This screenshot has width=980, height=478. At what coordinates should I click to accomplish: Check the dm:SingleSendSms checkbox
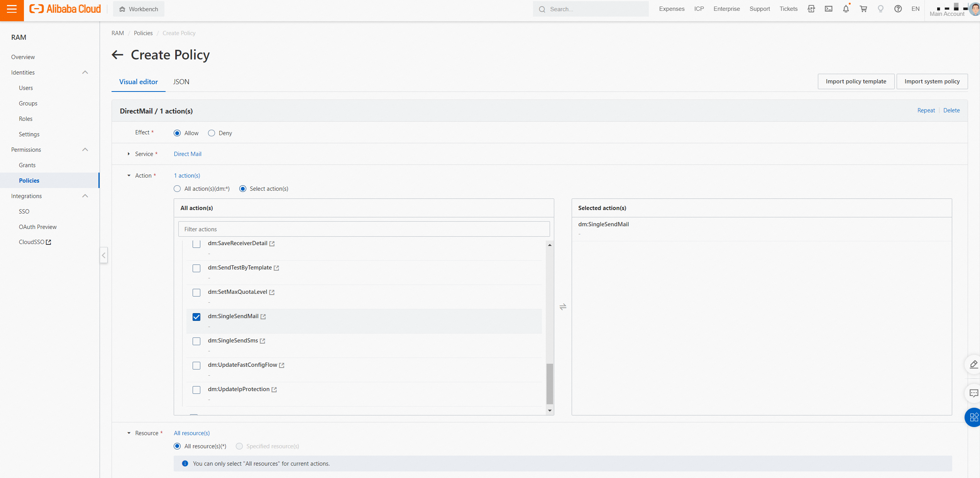[x=196, y=341]
